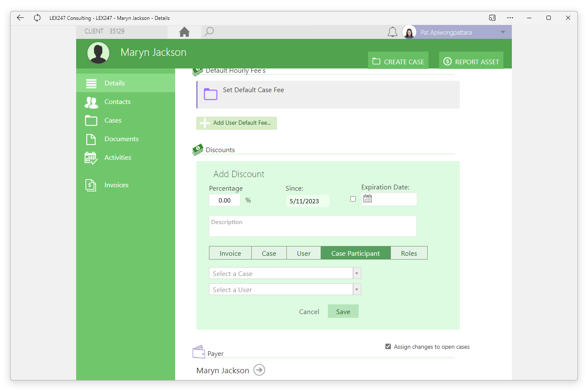
Task: Open the Pat Apiwongpattara user menu
Action: (457, 32)
